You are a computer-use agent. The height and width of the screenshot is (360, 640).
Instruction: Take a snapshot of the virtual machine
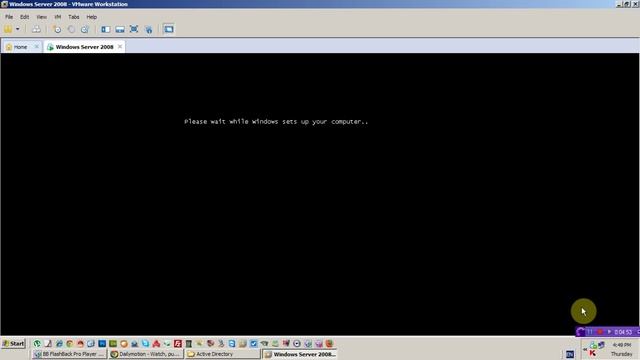[x=57, y=29]
